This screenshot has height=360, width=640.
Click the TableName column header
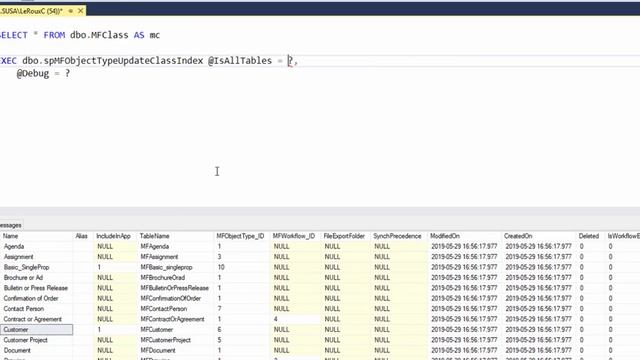coord(155,236)
